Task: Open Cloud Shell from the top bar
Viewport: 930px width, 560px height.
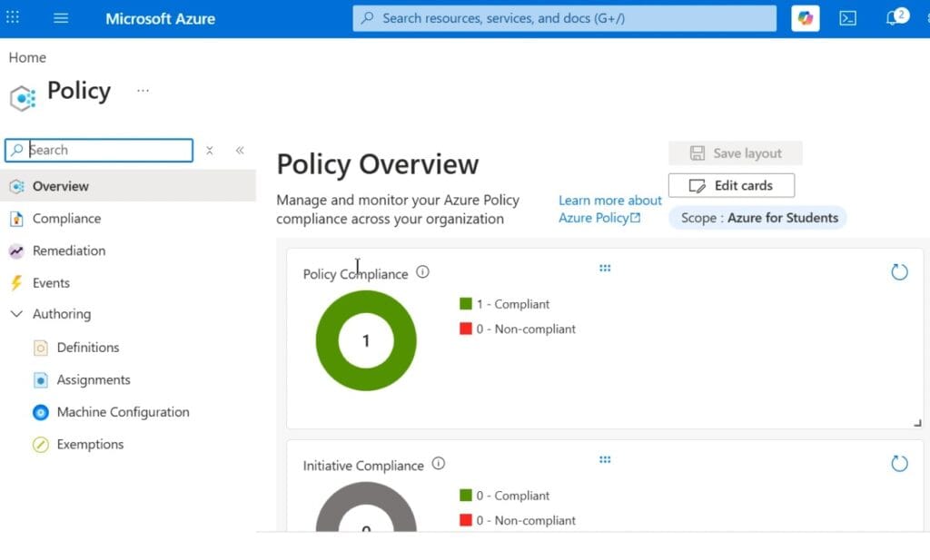Action: click(847, 18)
